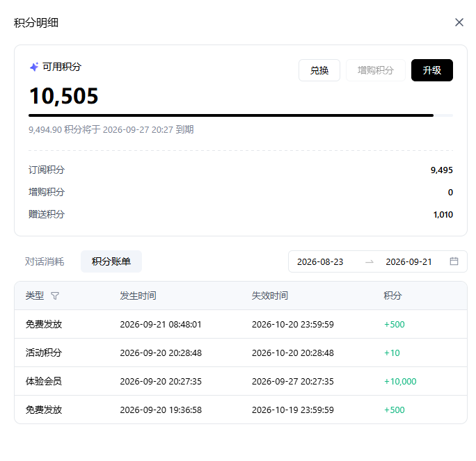Click the 增购积分 button
Viewport: 476px width, 461px height.
click(376, 70)
